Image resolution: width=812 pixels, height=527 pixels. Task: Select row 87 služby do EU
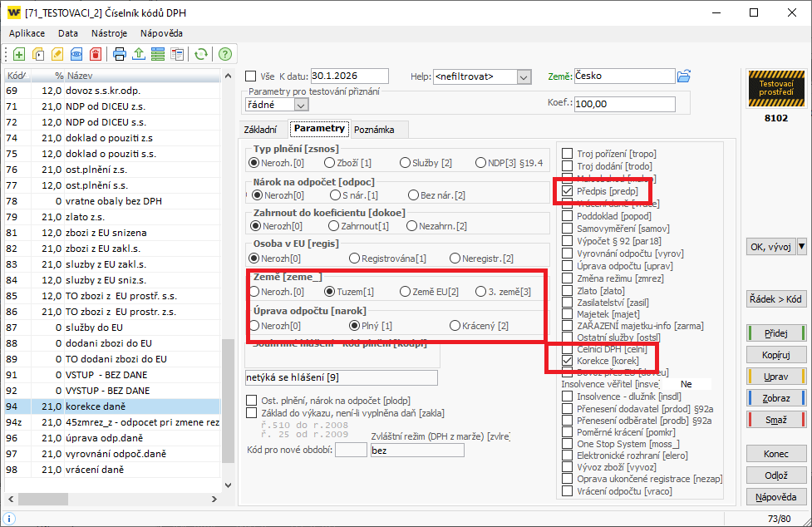tap(112, 328)
